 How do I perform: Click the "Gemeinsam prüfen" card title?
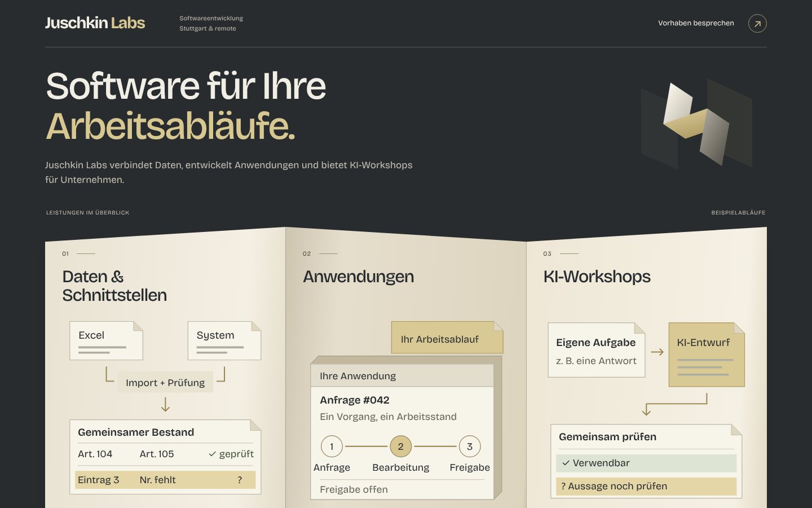[607, 437]
